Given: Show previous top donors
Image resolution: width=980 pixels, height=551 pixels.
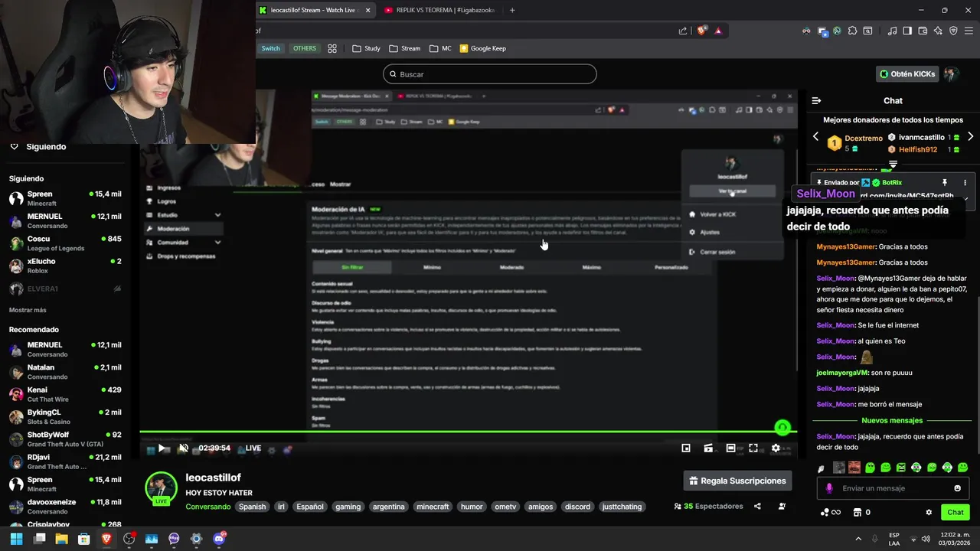Looking at the screenshot, I should (x=815, y=136).
